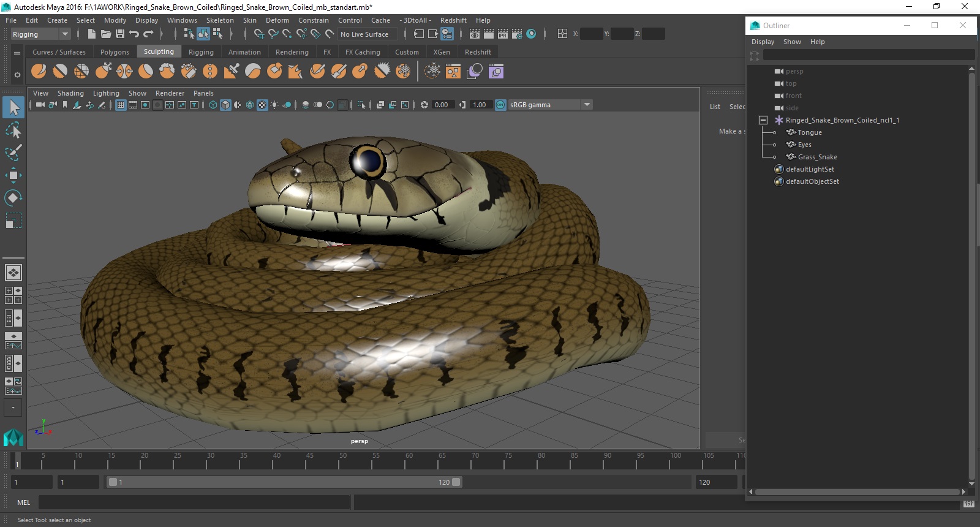Image resolution: width=980 pixels, height=527 pixels.
Task: Select the Sculpt brush tool on shelf
Action: (x=39, y=72)
